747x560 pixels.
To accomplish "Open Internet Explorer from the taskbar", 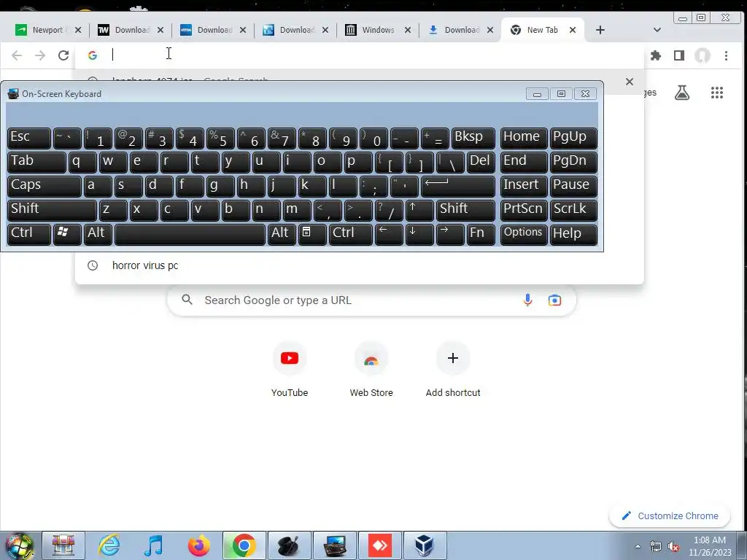I will tap(109, 545).
